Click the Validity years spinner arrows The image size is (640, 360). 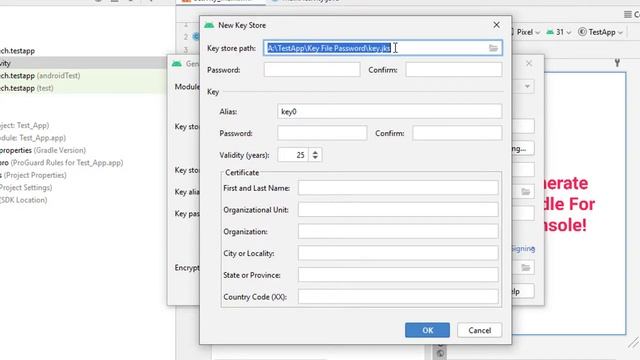(x=315, y=155)
